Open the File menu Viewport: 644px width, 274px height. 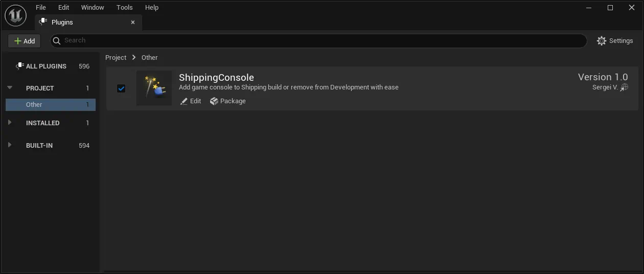click(x=41, y=7)
